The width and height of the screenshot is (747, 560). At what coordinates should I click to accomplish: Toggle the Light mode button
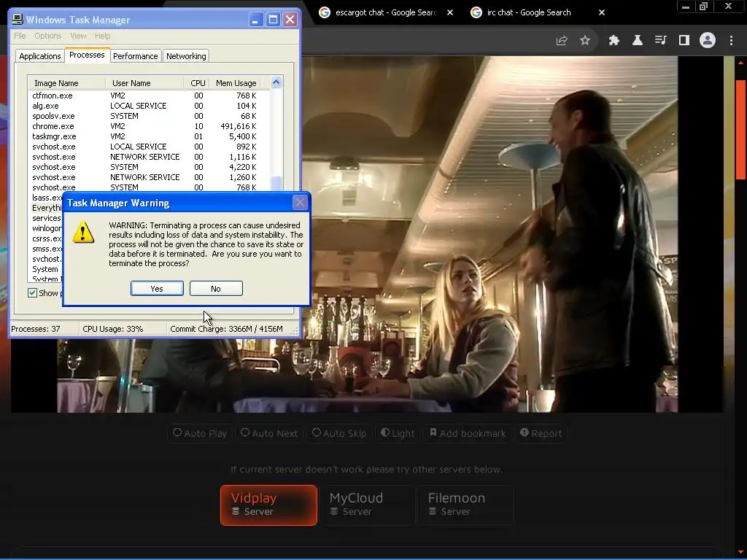[x=398, y=433]
